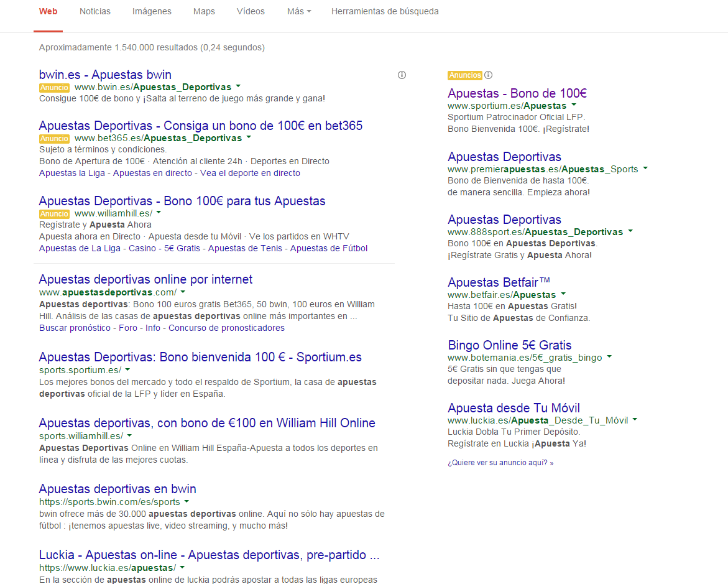Expand the arrow next to www.premierapuestas.es URL
Screen dimensions: 728x584
(x=645, y=168)
